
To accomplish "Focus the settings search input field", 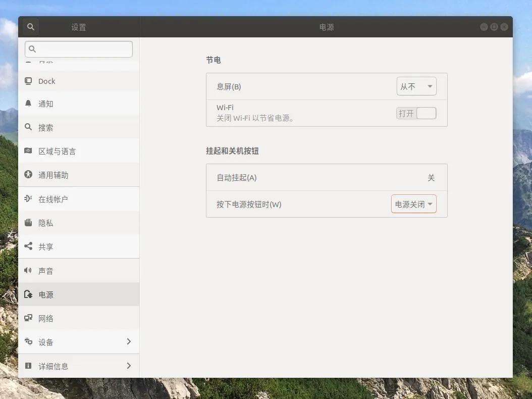I will [x=79, y=49].
